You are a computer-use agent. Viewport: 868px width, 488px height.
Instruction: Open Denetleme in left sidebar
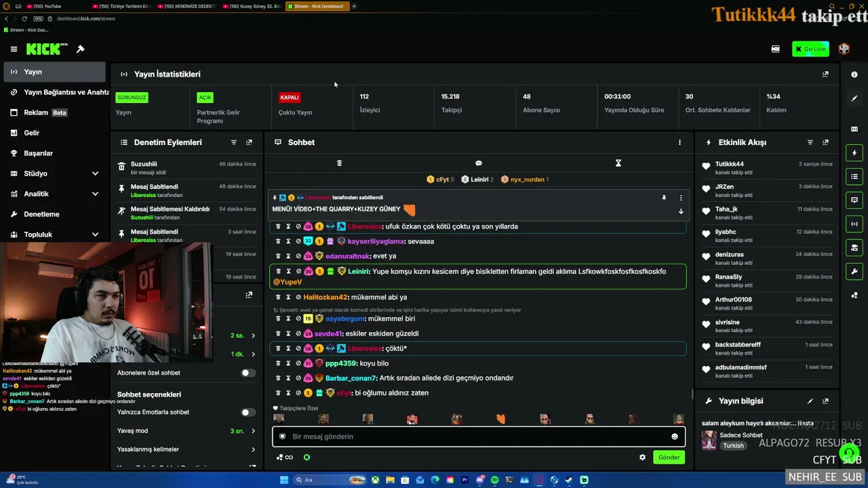(54, 214)
